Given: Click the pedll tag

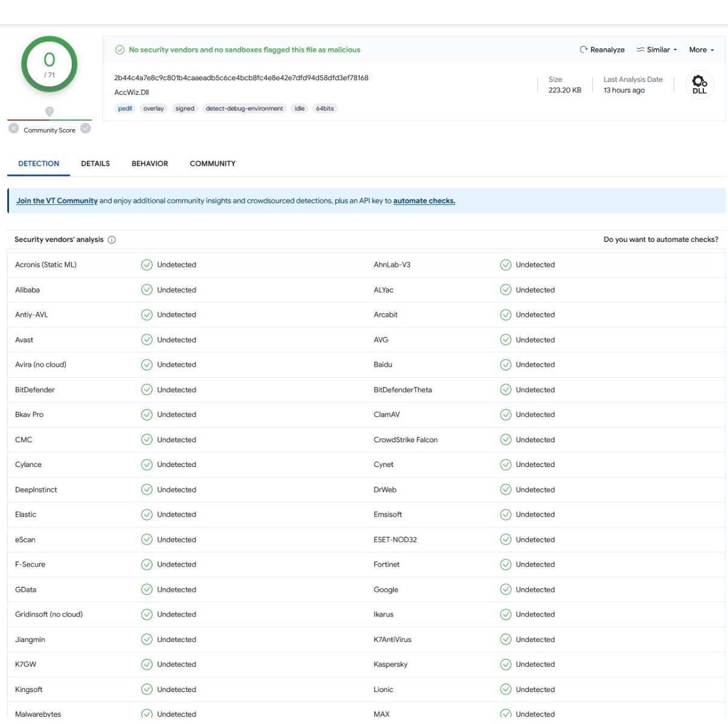Looking at the screenshot, I should tap(125, 109).
